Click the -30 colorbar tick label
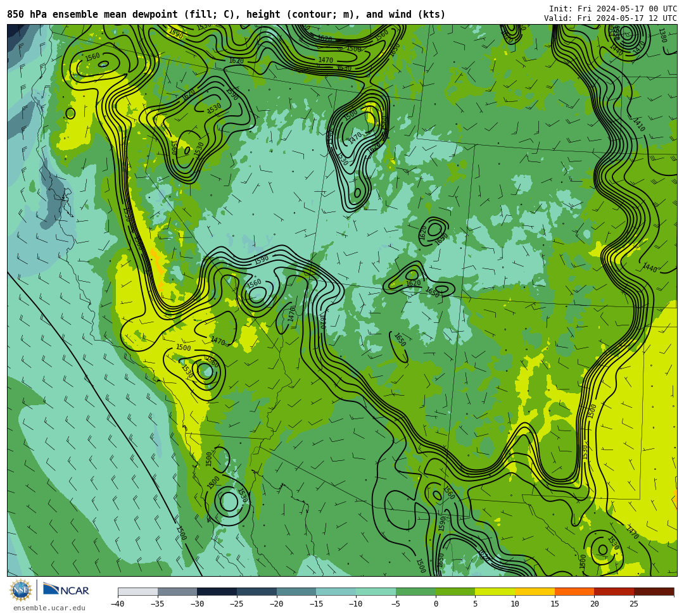Screen dimensions: 684x616 click(x=197, y=604)
